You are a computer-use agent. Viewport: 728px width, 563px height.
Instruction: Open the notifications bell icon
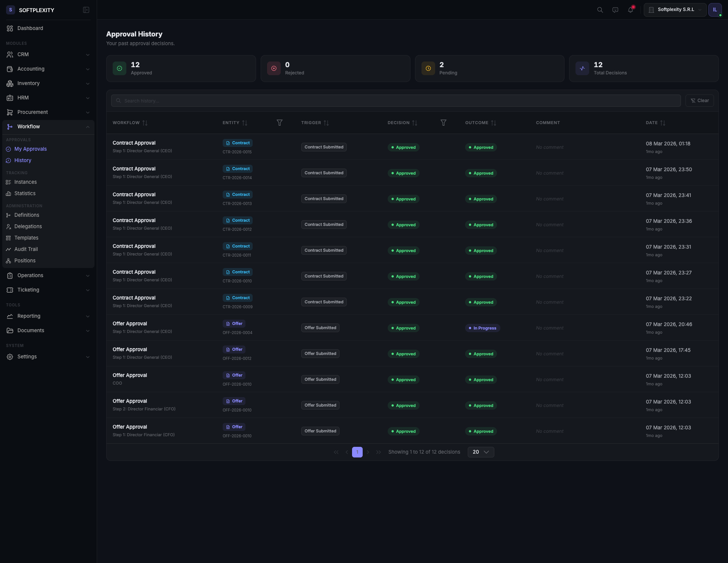point(630,10)
